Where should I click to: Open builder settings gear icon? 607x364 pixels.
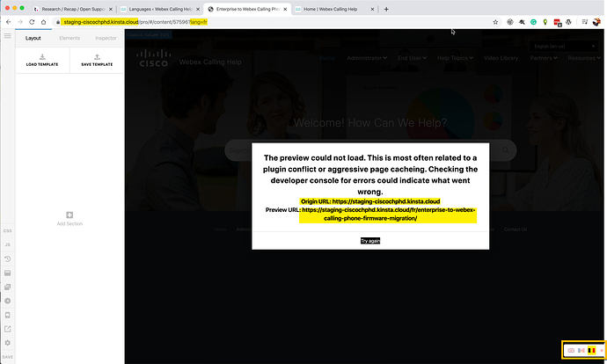(7, 343)
